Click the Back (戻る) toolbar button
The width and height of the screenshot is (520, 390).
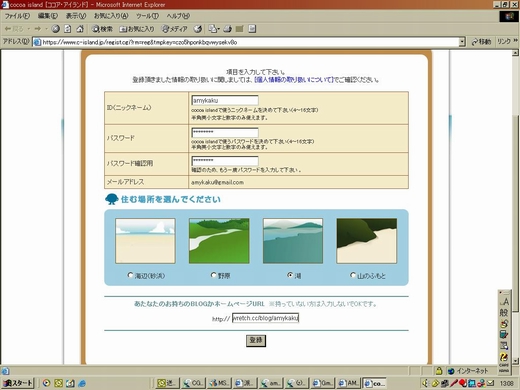pos(13,29)
